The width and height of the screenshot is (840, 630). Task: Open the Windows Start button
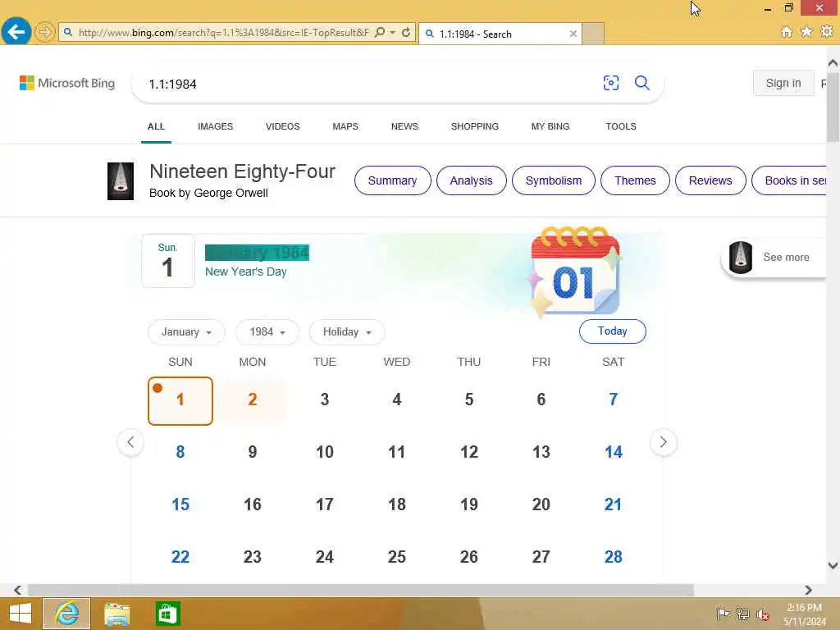tap(21, 614)
